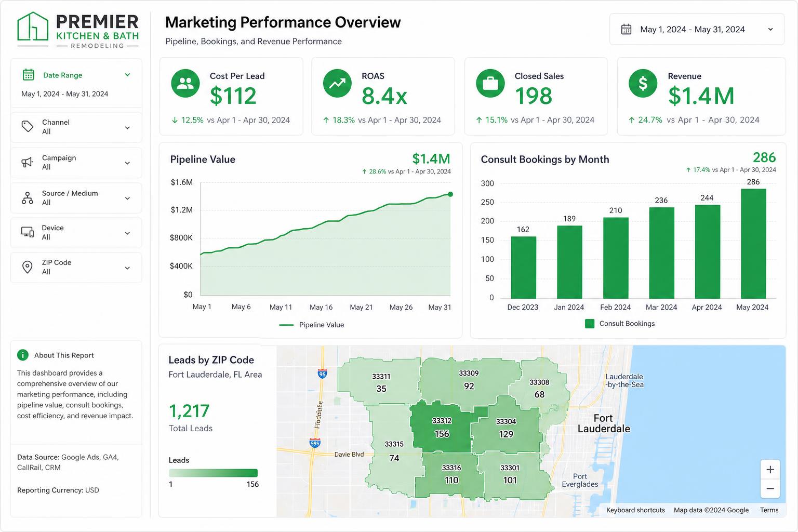Click the Port Everglades map label

[580, 480]
